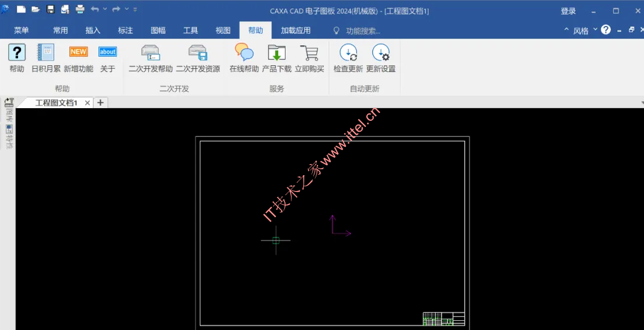Screen dimensions: 644x330
Task: Open the 关于 about dialog
Action: pos(107,58)
